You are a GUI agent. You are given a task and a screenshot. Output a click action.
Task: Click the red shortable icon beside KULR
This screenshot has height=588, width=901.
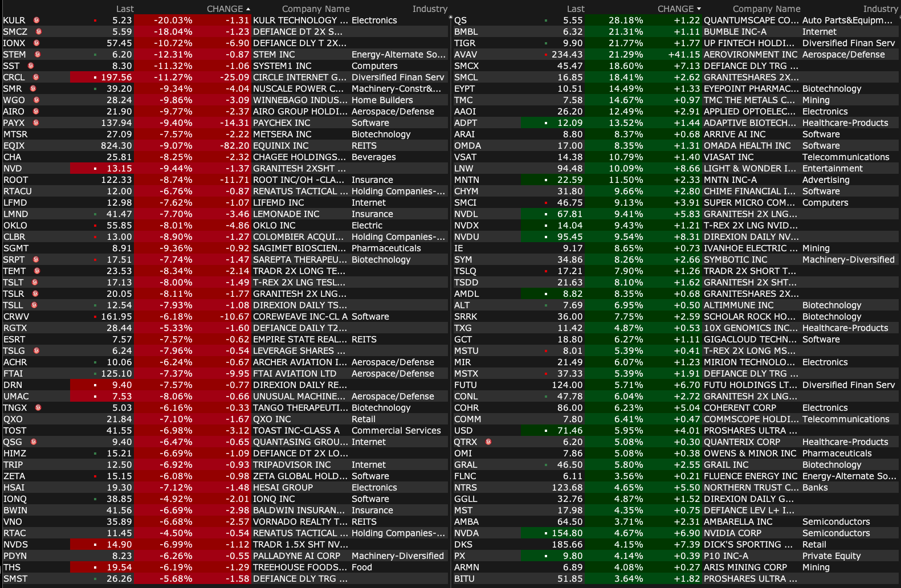[36, 21]
